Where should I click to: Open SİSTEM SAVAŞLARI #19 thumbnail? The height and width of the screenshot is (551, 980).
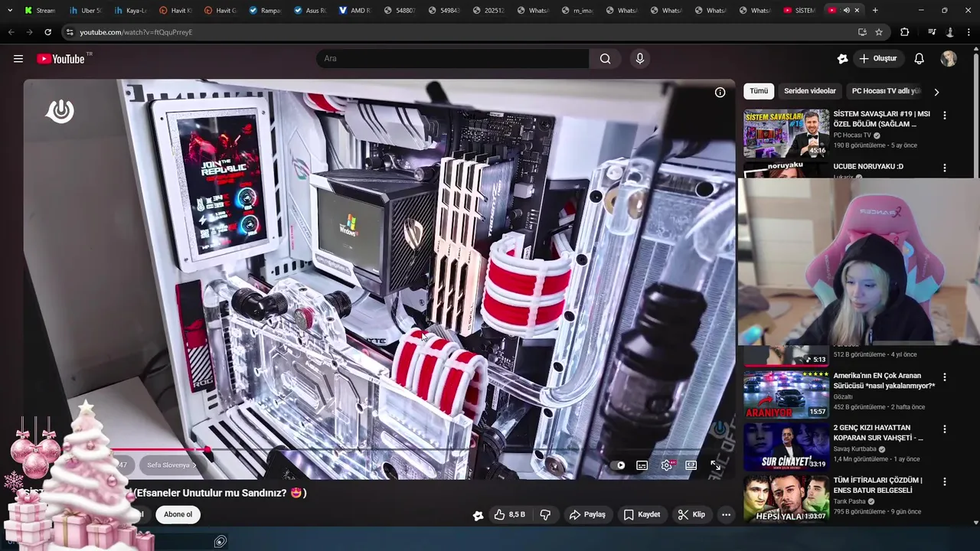tap(786, 133)
